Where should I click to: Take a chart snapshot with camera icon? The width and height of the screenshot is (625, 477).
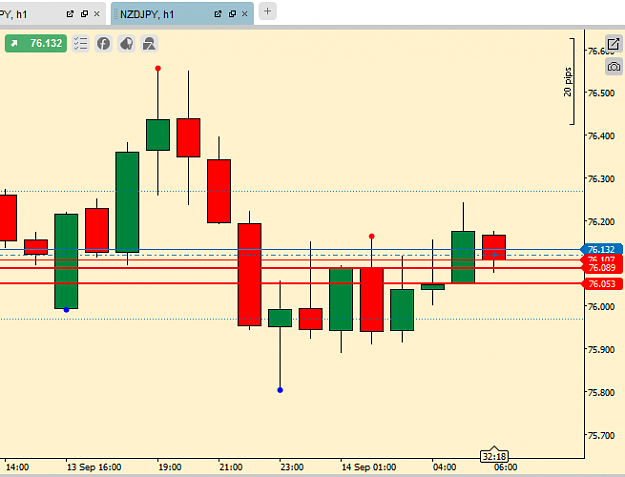coord(613,66)
